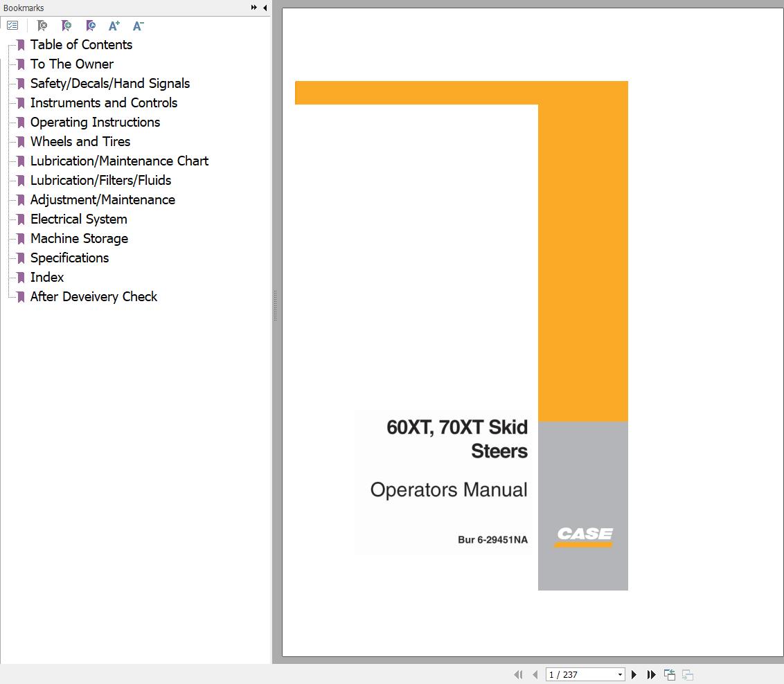Click the add bookmark icon
Screen dimensions: 784x684
tap(66, 26)
